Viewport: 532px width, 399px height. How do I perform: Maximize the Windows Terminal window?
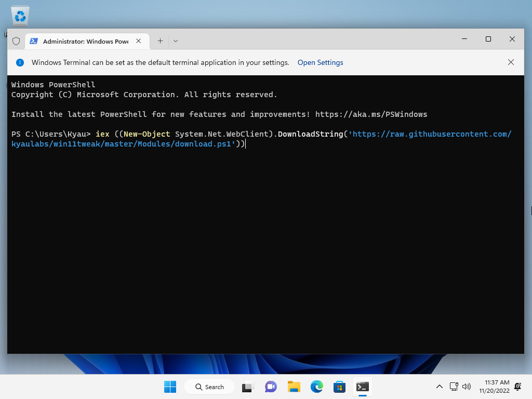[x=488, y=39]
